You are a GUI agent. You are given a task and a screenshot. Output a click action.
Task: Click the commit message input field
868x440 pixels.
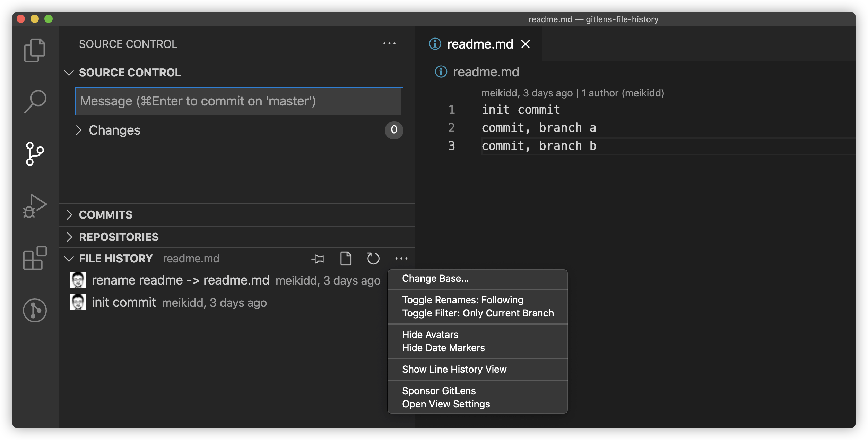(238, 101)
